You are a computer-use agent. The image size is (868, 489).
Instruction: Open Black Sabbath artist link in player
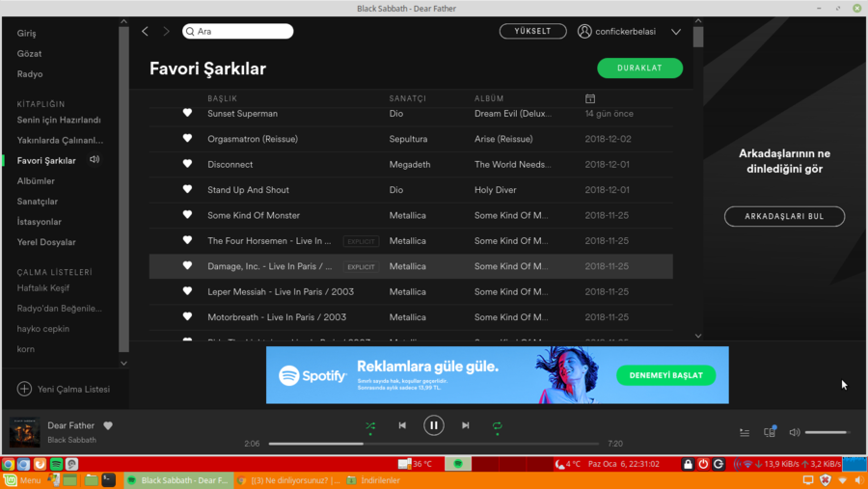[72, 440]
